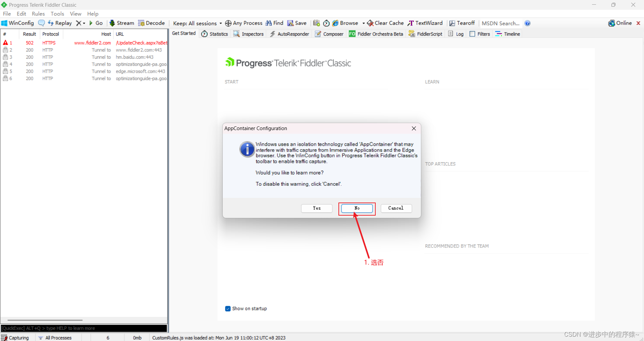Viewport: 644px width, 341px height.
Task: Click the session 4 lock icon
Action: coord(5,64)
